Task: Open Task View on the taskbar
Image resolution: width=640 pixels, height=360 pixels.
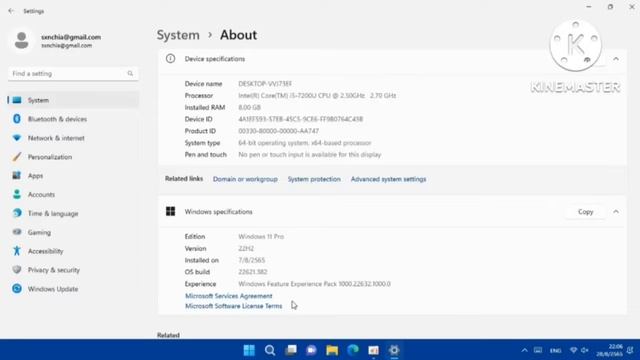Action: point(291,350)
